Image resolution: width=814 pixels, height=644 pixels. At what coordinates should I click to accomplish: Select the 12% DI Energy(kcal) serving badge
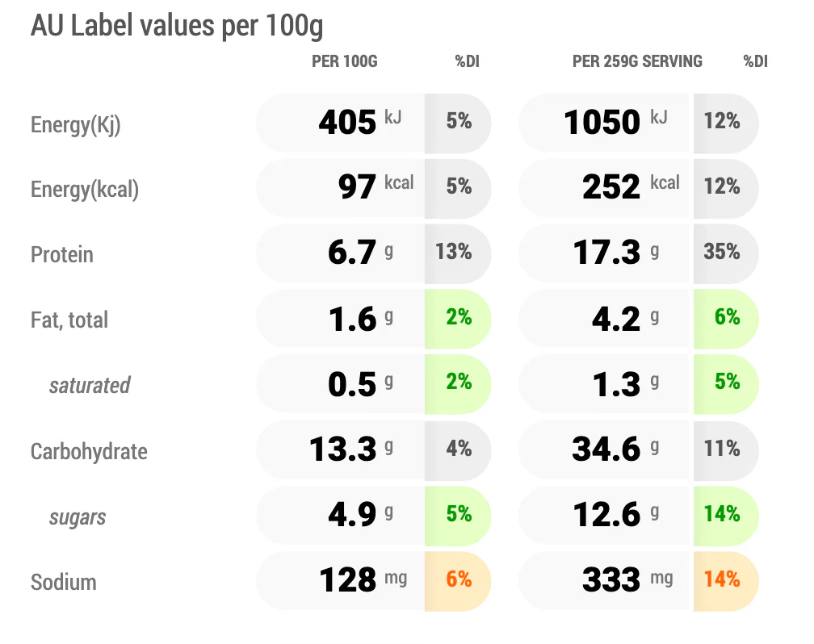726,188
